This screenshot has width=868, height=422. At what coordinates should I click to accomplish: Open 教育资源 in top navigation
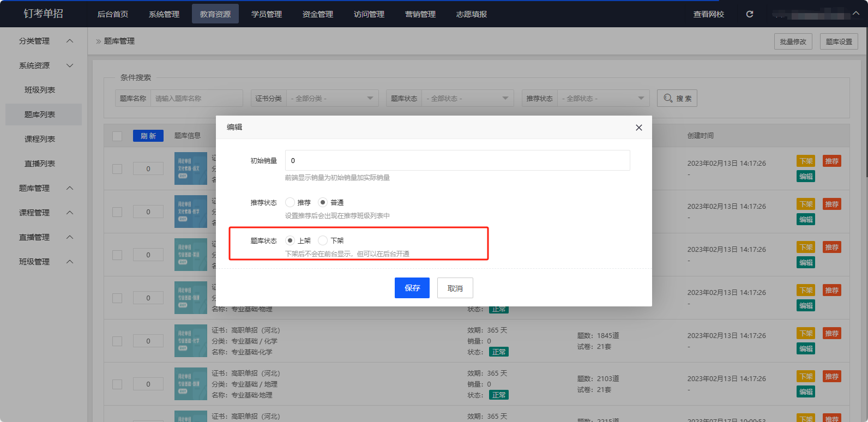click(x=215, y=14)
